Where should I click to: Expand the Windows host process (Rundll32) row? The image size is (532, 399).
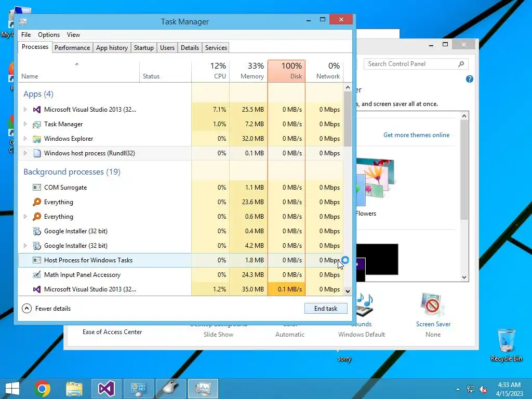[x=25, y=153]
